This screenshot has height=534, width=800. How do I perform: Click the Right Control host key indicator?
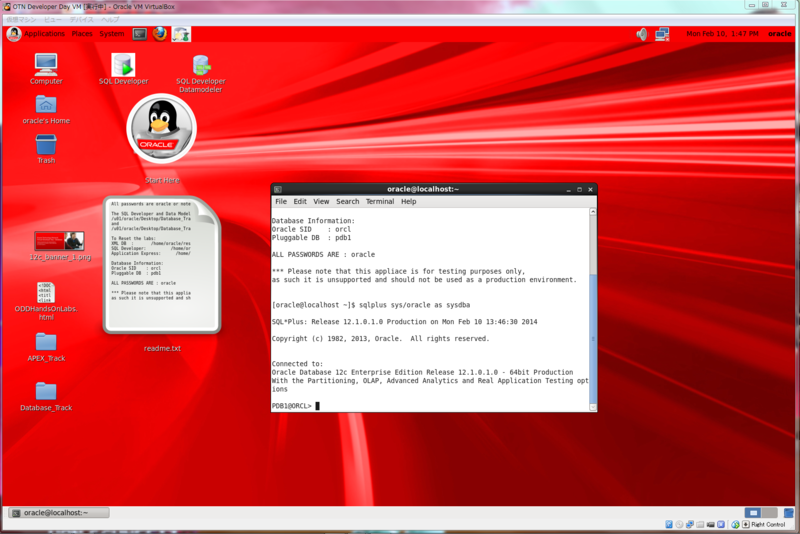763,524
